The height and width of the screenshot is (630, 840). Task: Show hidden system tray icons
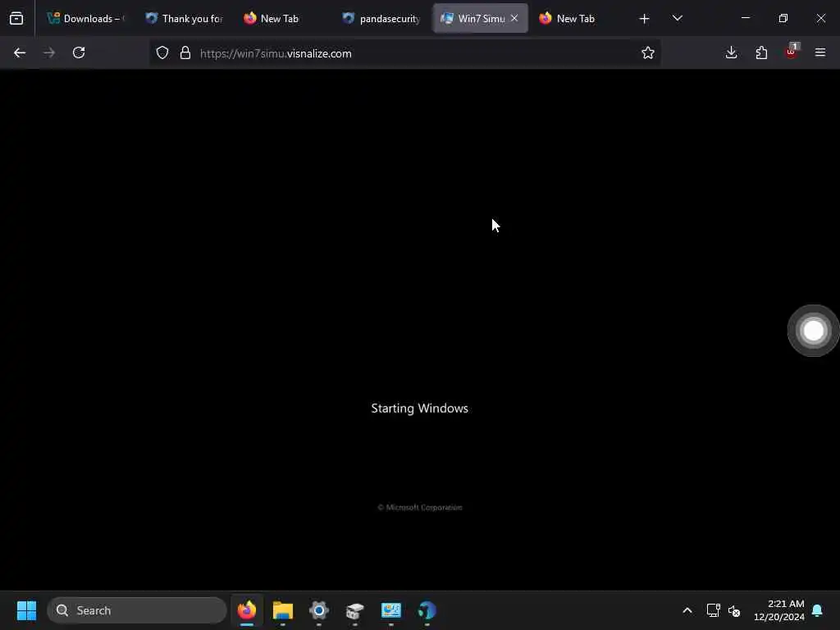pos(687,610)
